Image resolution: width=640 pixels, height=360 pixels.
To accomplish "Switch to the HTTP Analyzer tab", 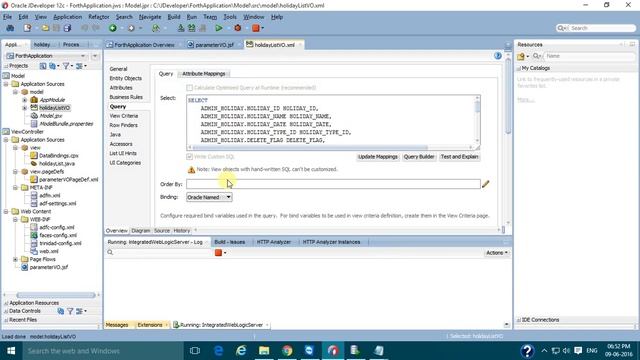I will pyautogui.click(x=273, y=242).
